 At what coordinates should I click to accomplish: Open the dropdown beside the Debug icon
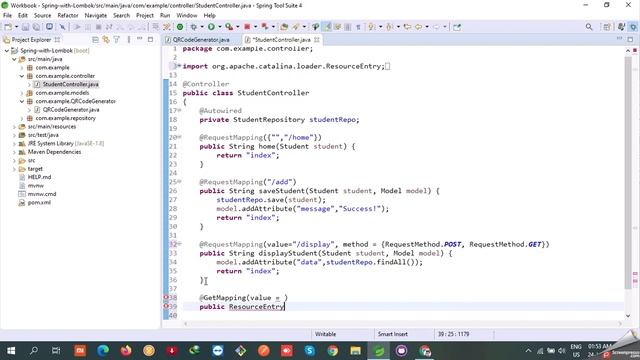tap(202, 27)
